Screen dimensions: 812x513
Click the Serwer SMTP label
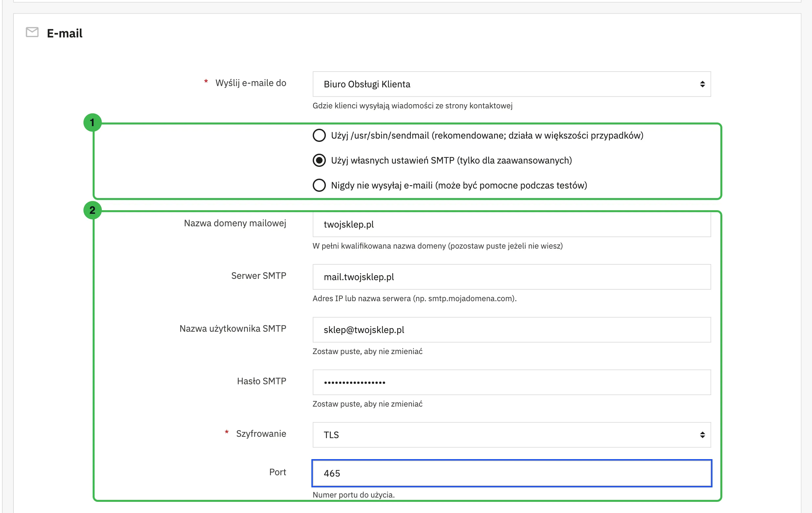tap(259, 276)
